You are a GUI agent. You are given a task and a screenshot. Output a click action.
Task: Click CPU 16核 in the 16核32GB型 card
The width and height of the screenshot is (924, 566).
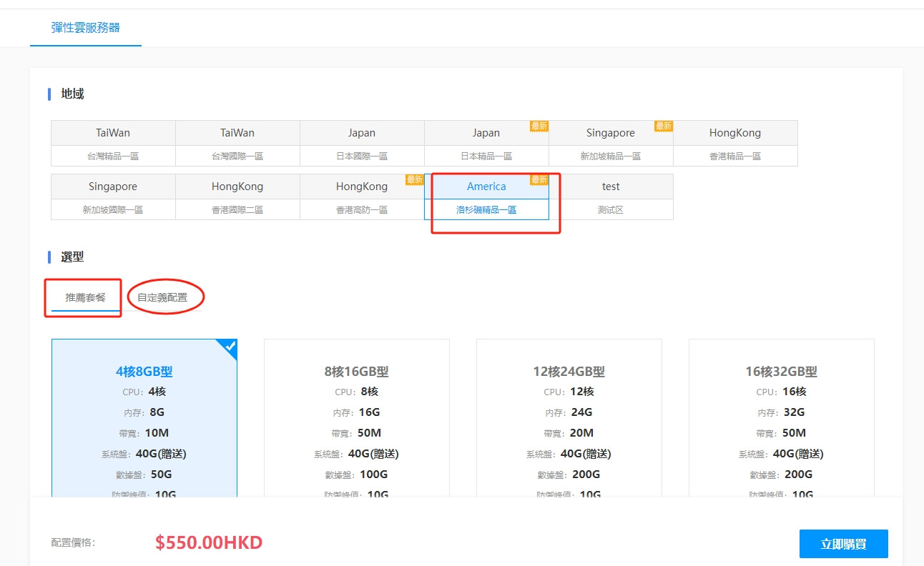tap(782, 392)
